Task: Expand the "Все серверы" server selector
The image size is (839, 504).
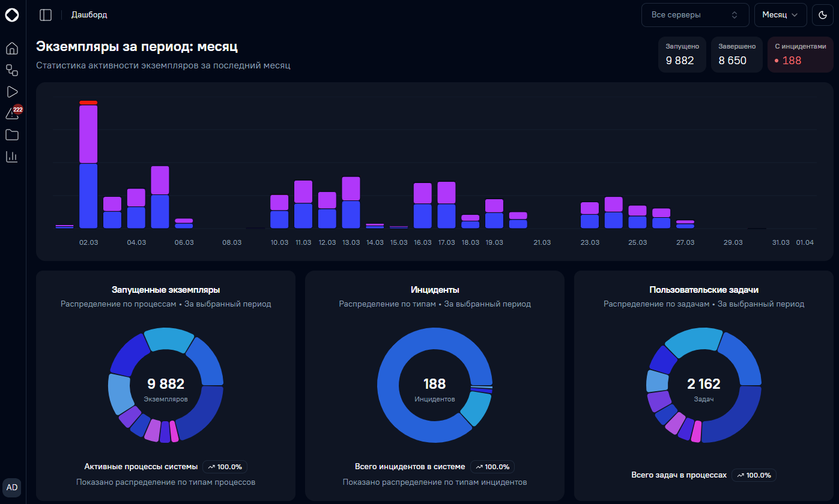Action: pyautogui.click(x=695, y=15)
